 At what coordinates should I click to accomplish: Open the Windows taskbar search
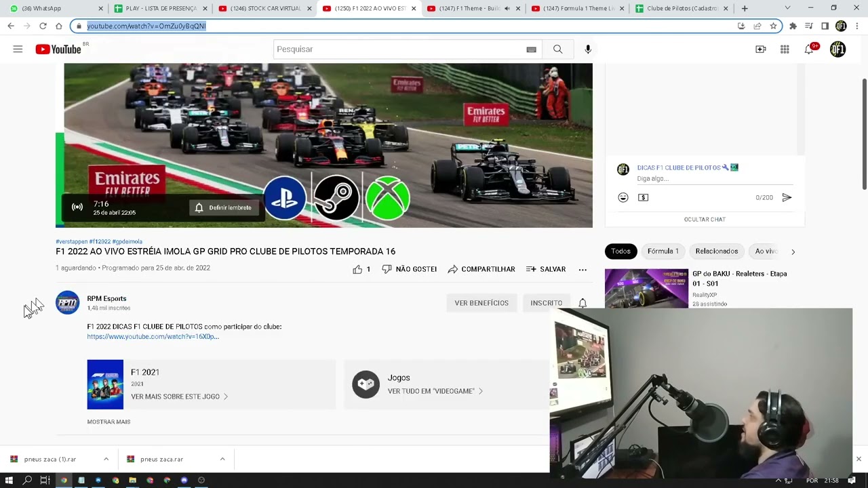[x=27, y=480]
